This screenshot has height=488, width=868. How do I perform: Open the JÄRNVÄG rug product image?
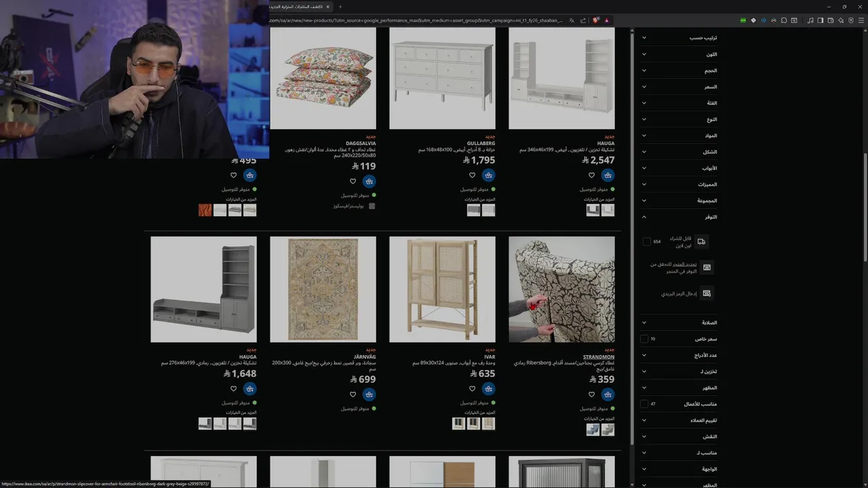point(323,289)
